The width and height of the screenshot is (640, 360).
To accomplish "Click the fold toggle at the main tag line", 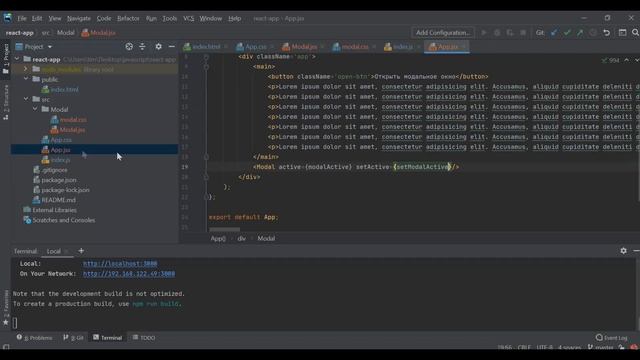I will point(206,67).
